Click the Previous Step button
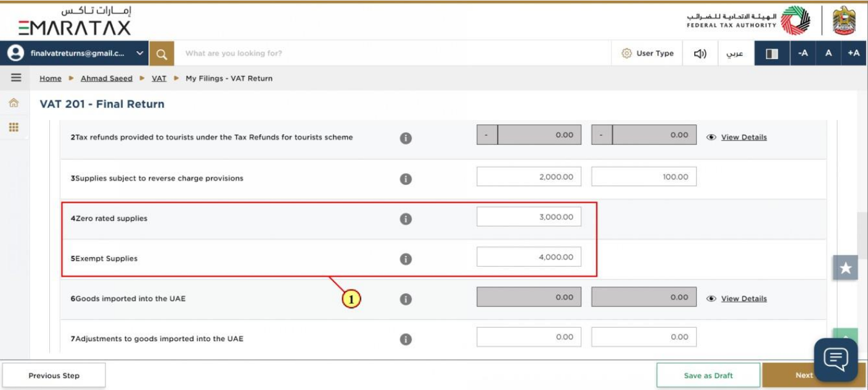The width and height of the screenshot is (868, 390). pos(54,375)
